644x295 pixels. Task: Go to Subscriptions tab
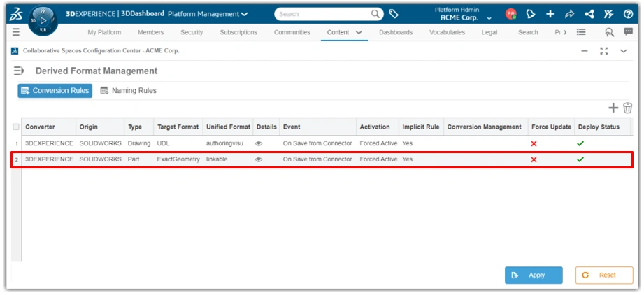pos(238,32)
